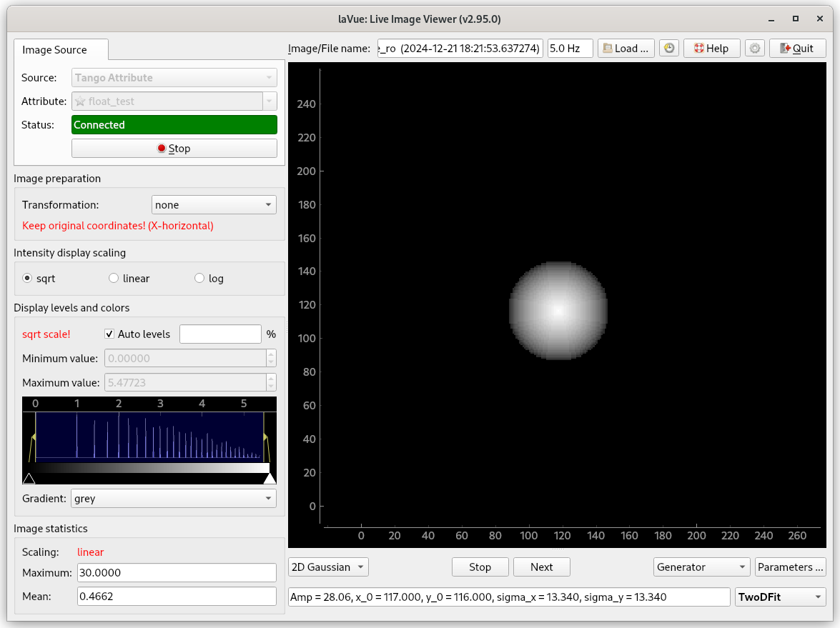Screen dimensions: 840x628
Task: Click the auto levels percentage input field
Action: pos(220,334)
